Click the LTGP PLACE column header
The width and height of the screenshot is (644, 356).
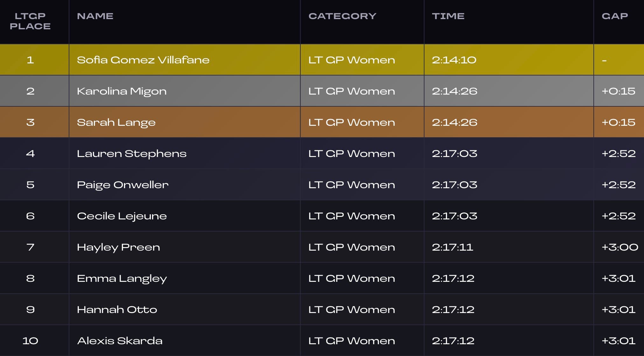pyautogui.click(x=30, y=21)
